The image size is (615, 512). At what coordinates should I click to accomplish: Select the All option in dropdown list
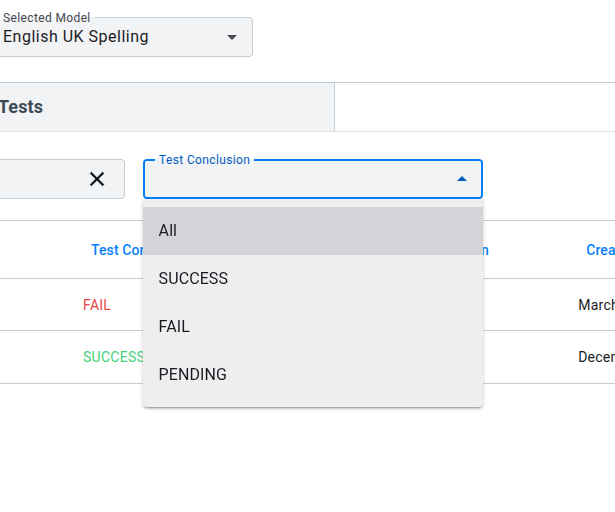[167, 231]
